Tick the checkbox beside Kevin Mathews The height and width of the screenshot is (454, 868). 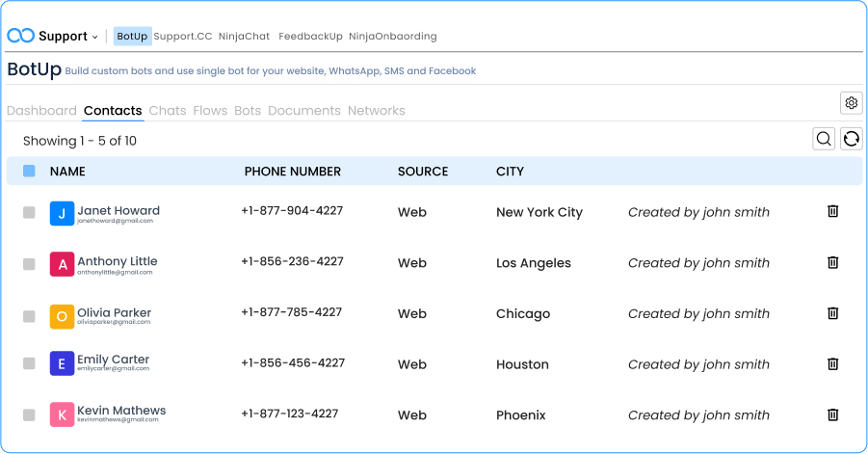pyautogui.click(x=29, y=415)
